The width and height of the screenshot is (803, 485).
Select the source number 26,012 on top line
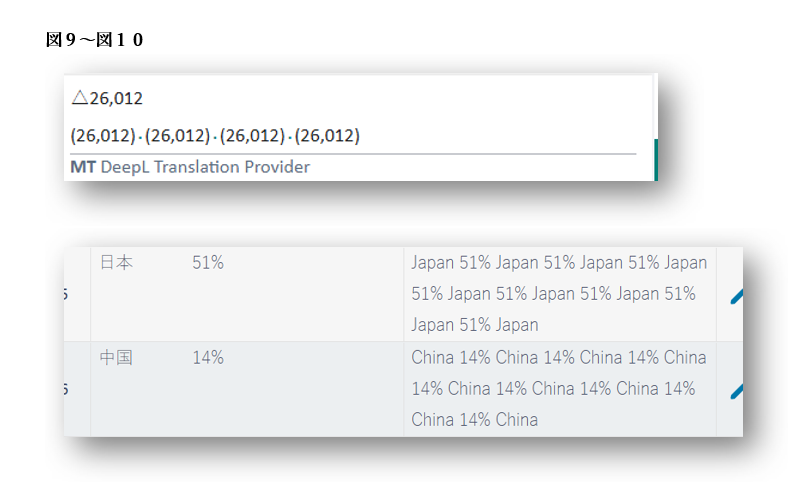click(116, 98)
